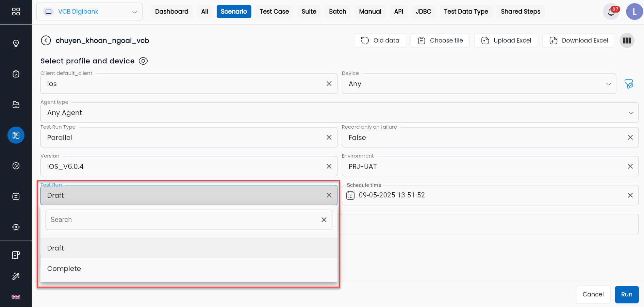Click the device filter icon beside the Device field

click(x=629, y=84)
